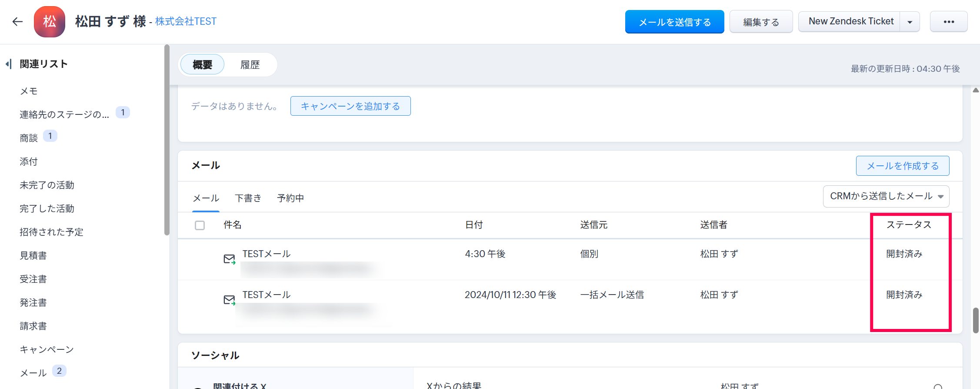Image resolution: width=980 pixels, height=389 pixels.
Task: Open the CRMから送信したメール filter dropdown
Action: (886, 196)
